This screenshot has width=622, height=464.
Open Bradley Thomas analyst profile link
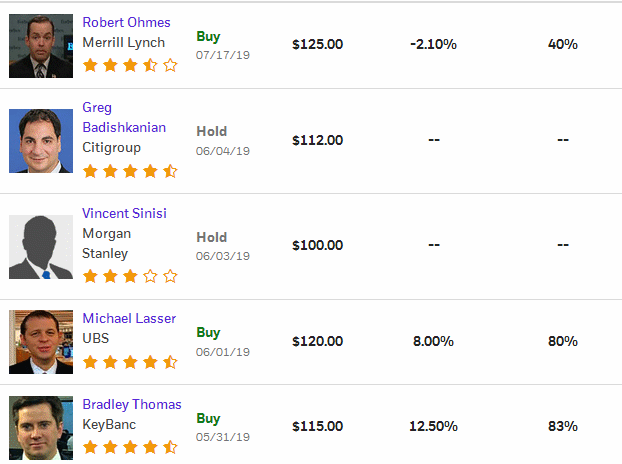coord(132,405)
